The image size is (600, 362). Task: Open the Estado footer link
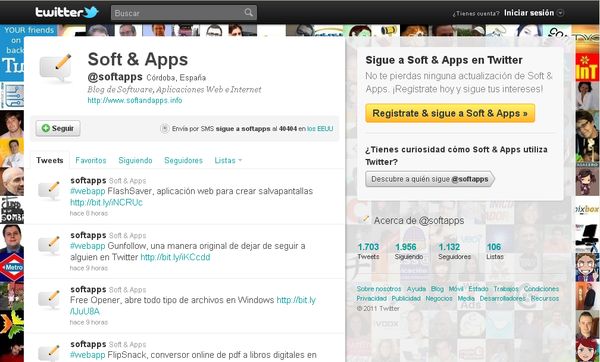tap(478, 289)
